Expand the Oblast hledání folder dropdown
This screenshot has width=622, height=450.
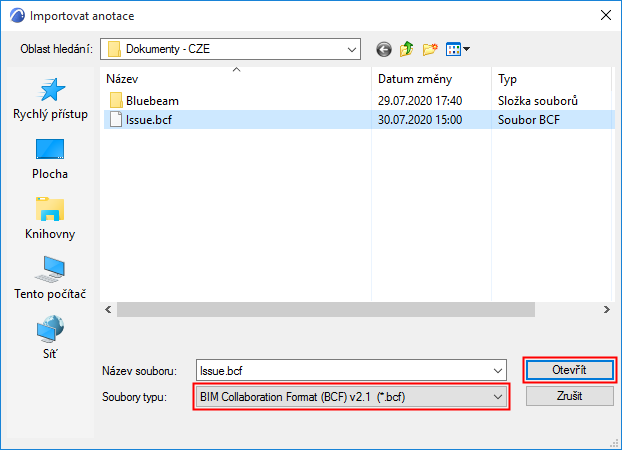pyautogui.click(x=352, y=48)
